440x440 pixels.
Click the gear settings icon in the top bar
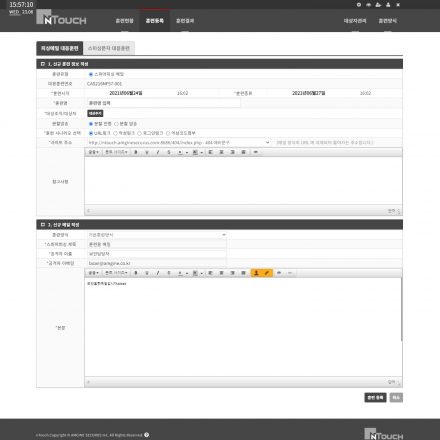359,5
